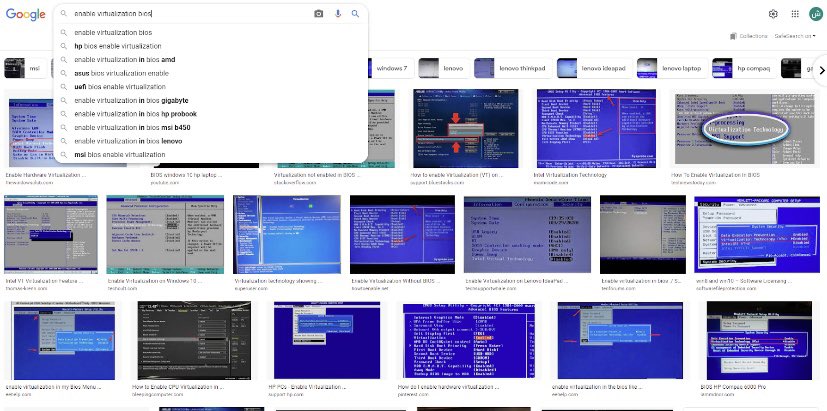Screen dimensions: 827x411
Task: Click the search field containing 'enable virtualization bios'
Action: pyautogui.click(x=190, y=14)
